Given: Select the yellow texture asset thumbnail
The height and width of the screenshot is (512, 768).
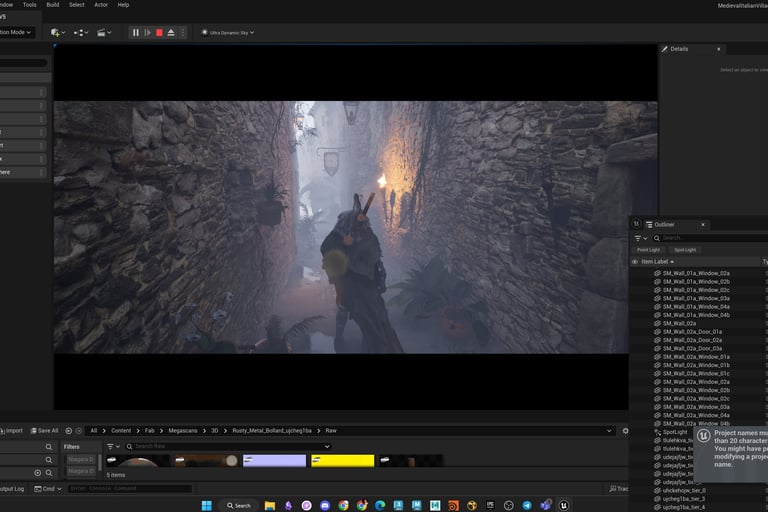Looking at the screenshot, I should click(342, 461).
